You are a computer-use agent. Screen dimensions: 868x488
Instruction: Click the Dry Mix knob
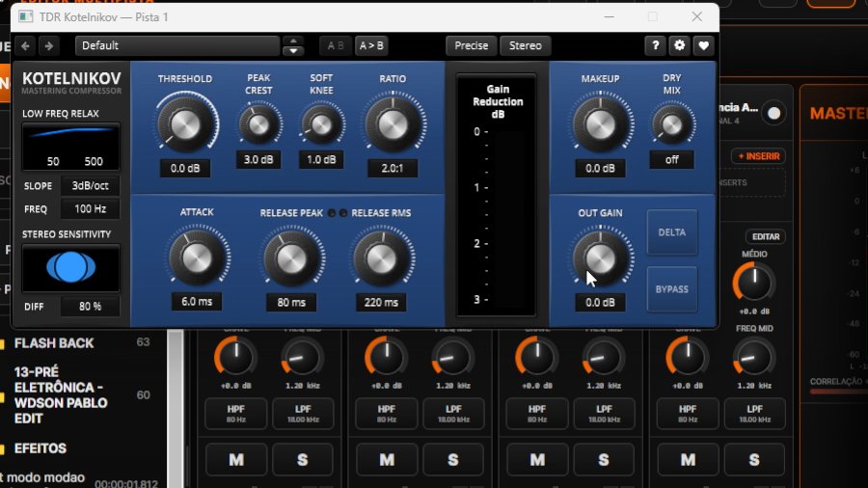click(x=672, y=125)
